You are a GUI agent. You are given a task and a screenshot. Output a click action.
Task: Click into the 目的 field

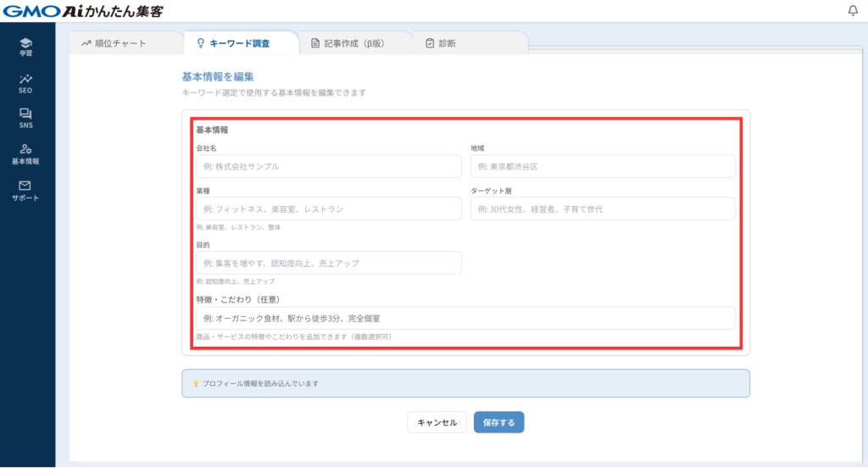328,263
